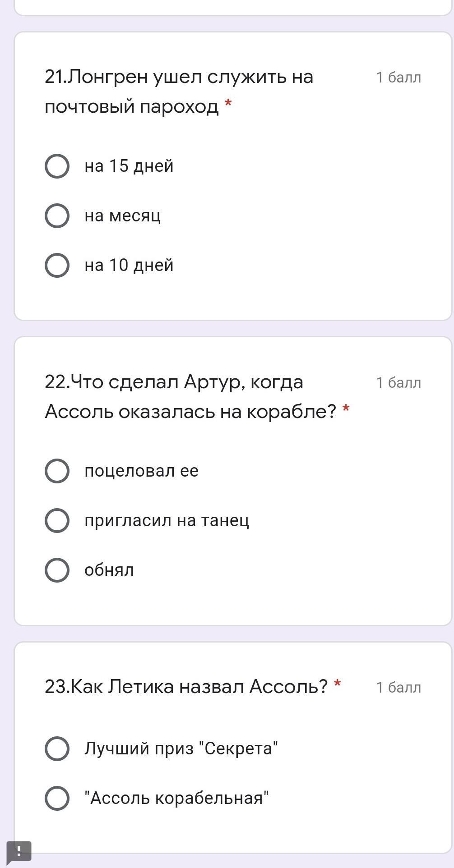This screenshot has width=454, height=868.
Task: Choose the '"Ассоль корабельная"' answer
Action: tap(57, 798)
